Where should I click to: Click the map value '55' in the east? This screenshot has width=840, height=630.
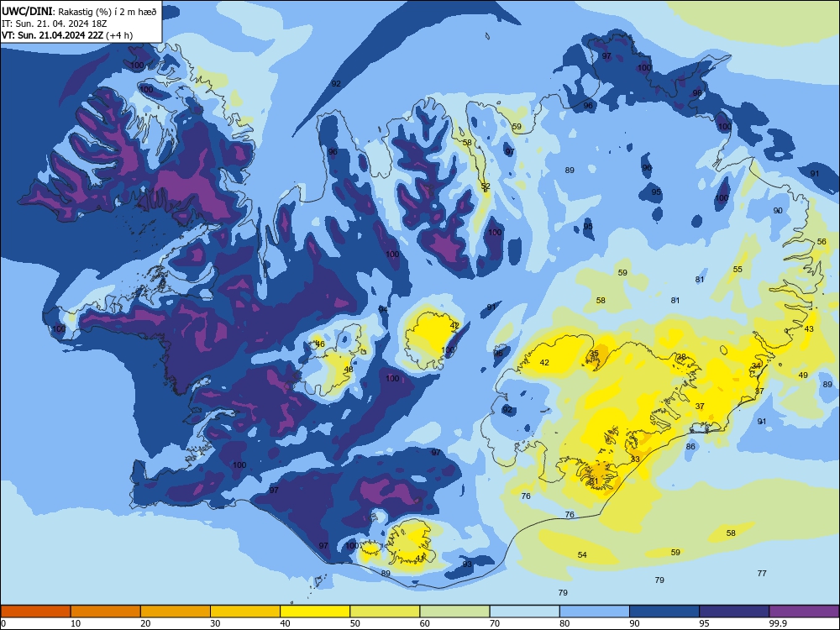point(738,269)
